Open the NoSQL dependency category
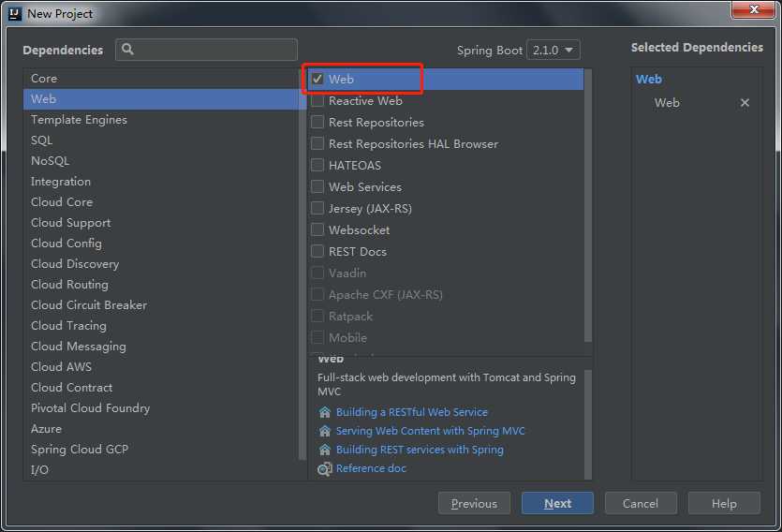The height and width of the screenshot is (532, 782). (161, 160)
